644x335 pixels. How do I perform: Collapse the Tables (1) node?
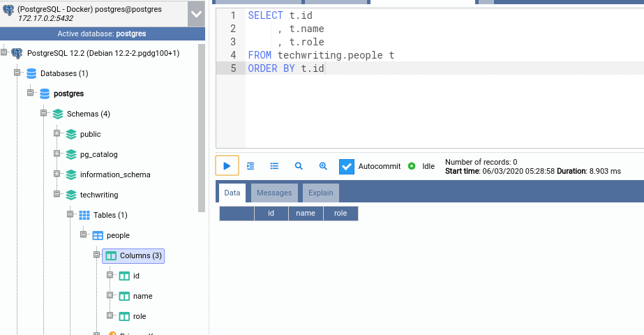click(x=70, y=215)
